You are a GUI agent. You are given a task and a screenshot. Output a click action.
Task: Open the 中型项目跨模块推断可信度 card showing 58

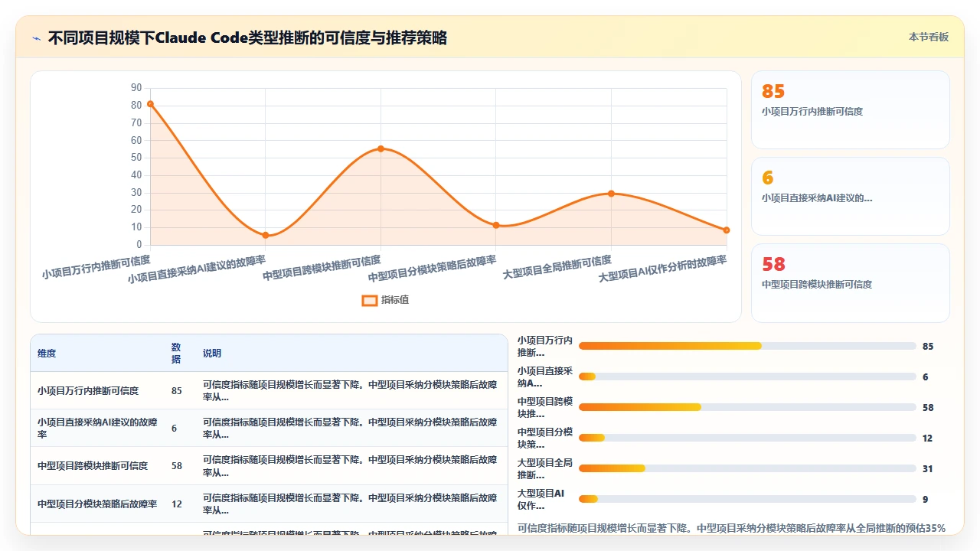click(850, 283)
